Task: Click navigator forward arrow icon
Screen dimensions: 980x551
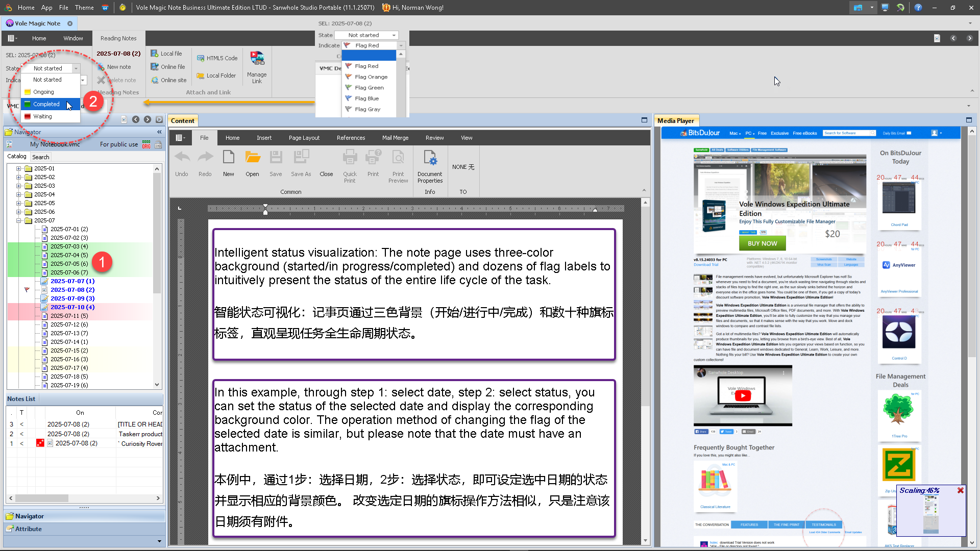Action: pos(148,119)
